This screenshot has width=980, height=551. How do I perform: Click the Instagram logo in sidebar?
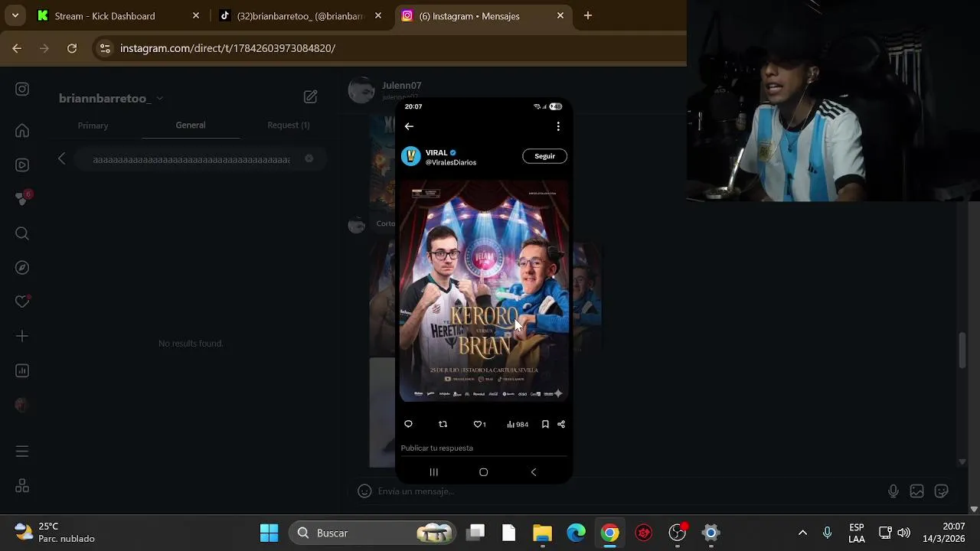[x=22, y=90]
